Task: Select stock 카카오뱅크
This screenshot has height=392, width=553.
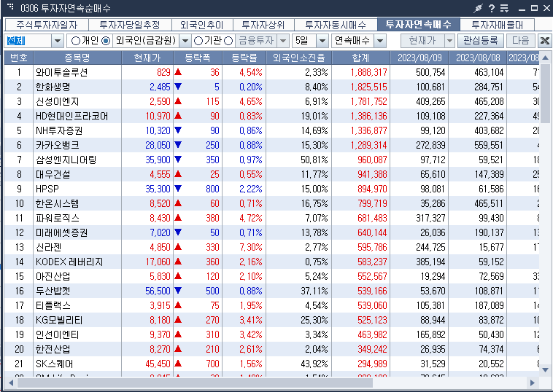Action: 57,146
